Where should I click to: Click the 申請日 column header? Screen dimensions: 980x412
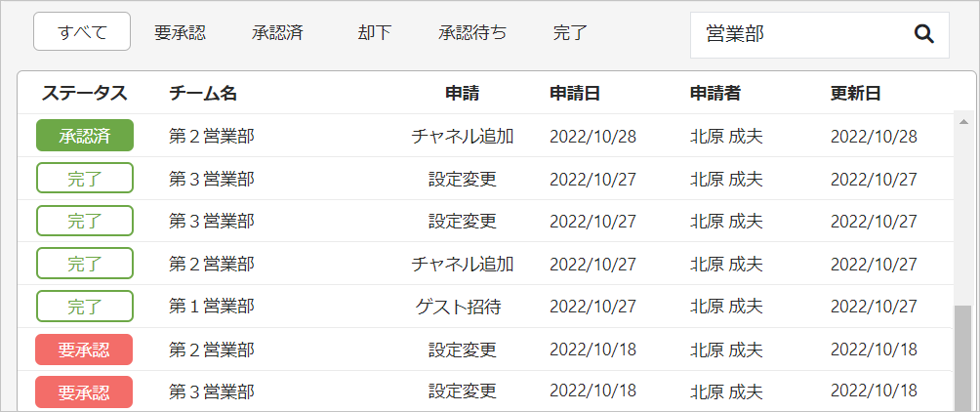[575, 93]
